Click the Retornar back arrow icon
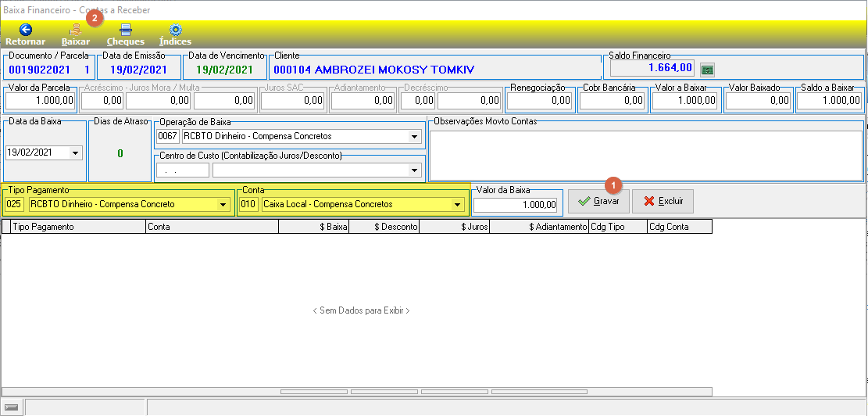 coord(26,30)
